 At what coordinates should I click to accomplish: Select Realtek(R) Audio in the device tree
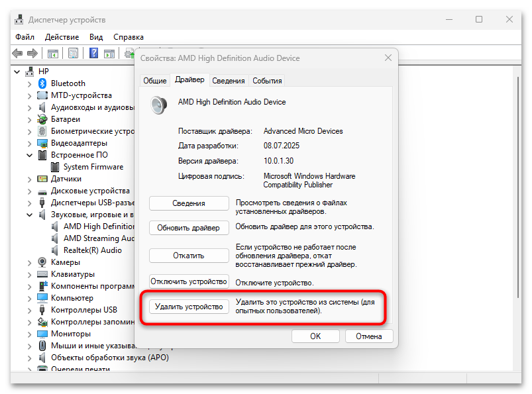92,250
